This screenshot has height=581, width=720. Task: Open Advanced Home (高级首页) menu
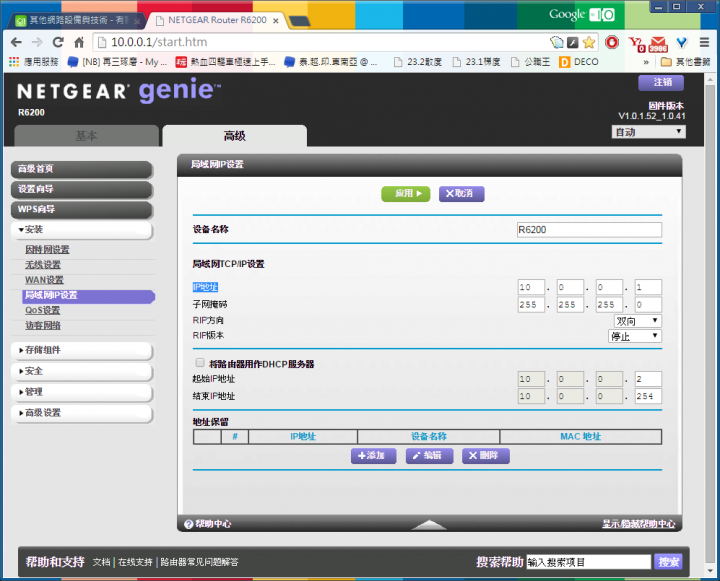pyautogui.click(x=82, y=169)
